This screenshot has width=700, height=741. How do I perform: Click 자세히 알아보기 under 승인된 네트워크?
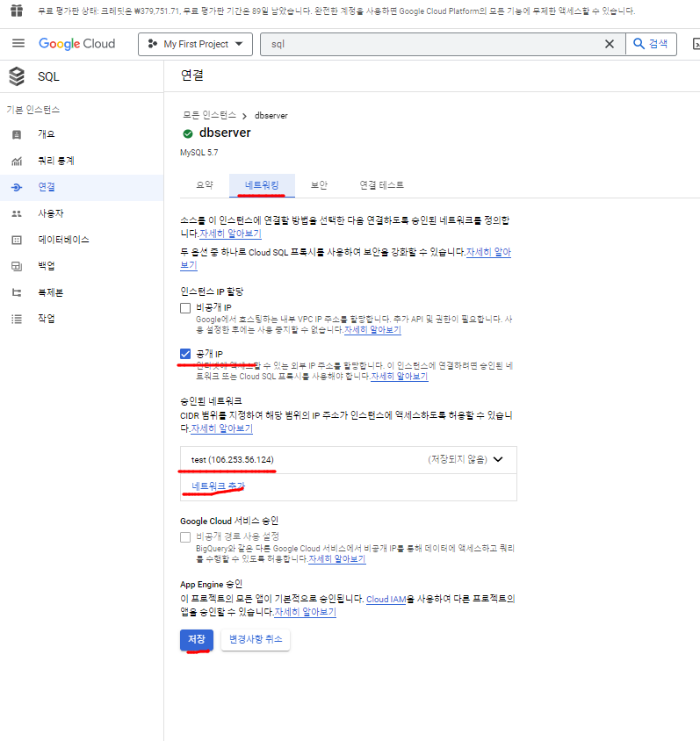click(x=221, y=428)
